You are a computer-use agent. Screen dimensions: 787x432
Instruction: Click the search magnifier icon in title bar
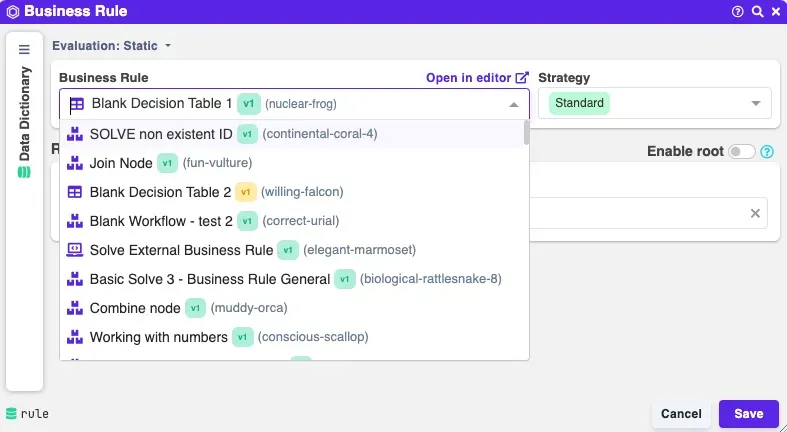(x=756, y=12)
